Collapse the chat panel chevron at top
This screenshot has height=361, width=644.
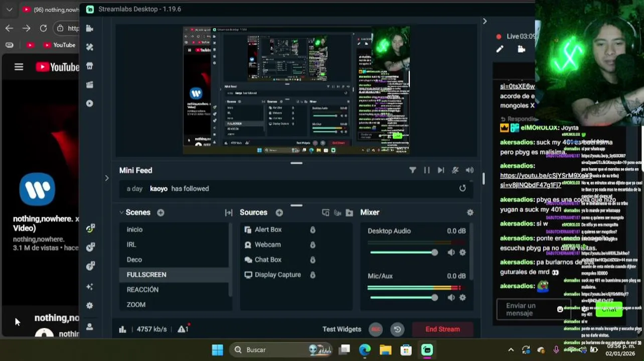coord(485,21)
